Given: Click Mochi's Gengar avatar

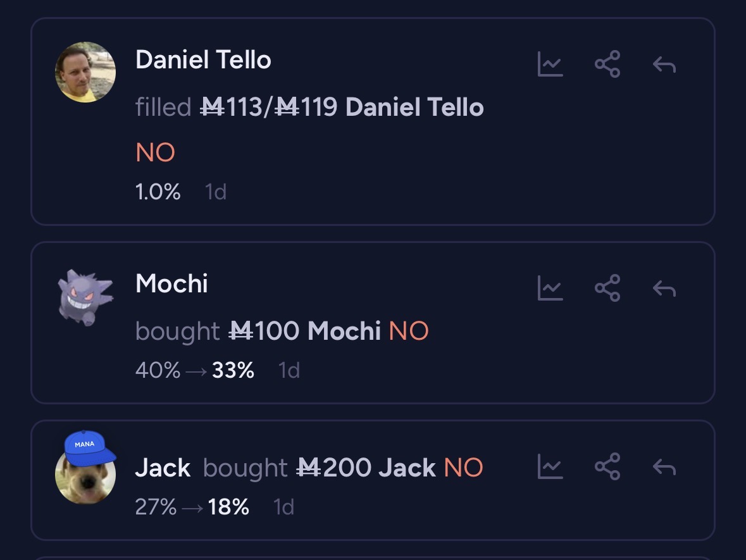Looking at the screenshot, I should (x=85, y=296).
